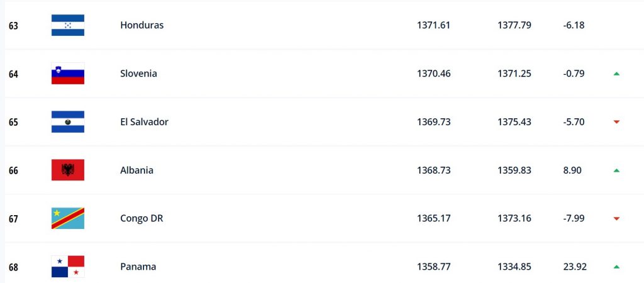Open the Albania team link
Image resolution: width=644 pixels, height=283 pixels.
pyautogui.click(x=136, y=170)
